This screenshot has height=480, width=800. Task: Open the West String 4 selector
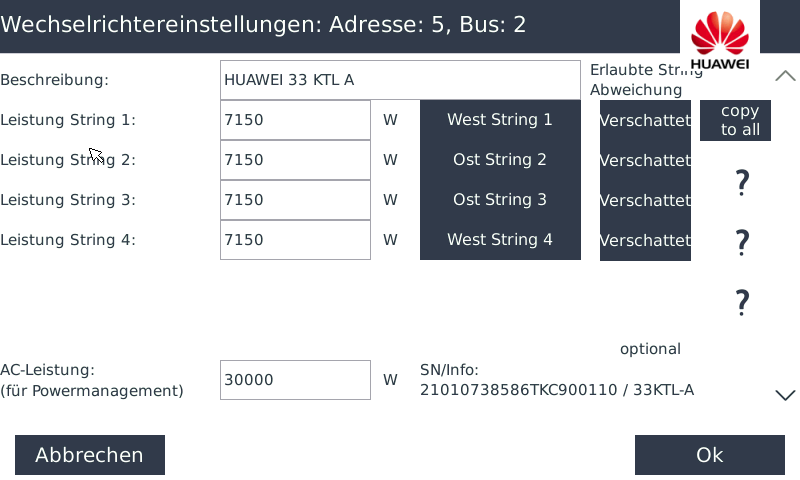[x=500, y=240]
